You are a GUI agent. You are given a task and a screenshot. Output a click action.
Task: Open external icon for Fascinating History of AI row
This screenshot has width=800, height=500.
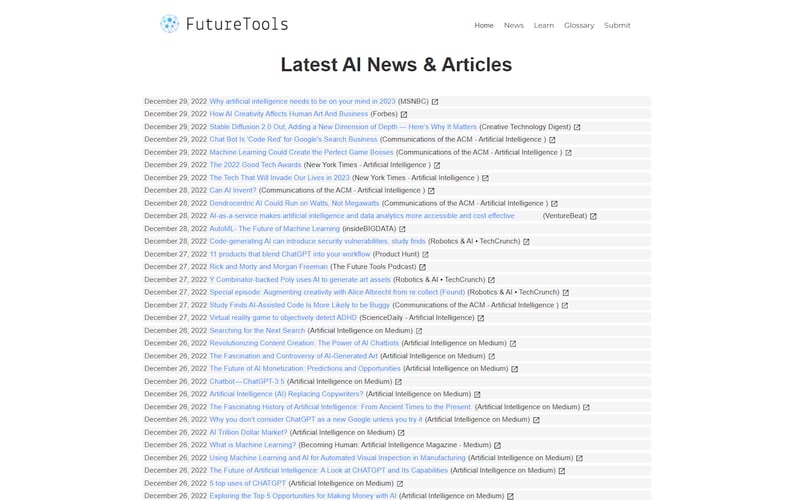(586, 408)
